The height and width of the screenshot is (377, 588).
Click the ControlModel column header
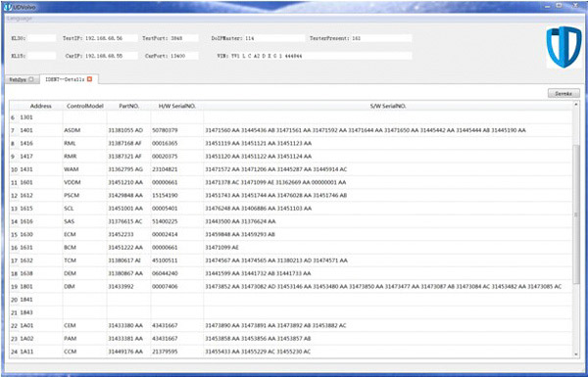(84, 106)
